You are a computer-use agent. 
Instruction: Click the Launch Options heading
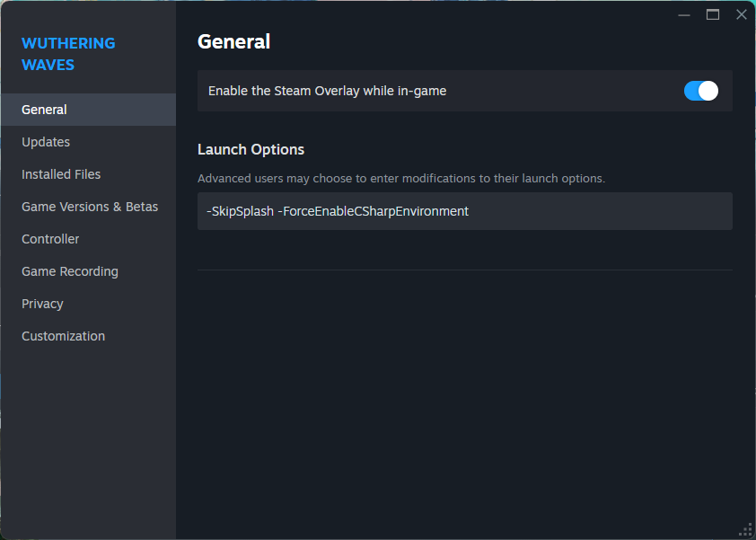point(251,149)
